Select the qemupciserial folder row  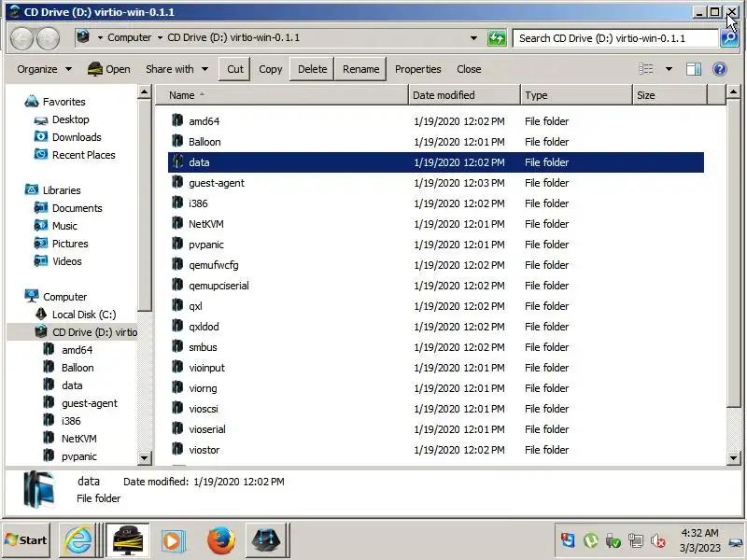436,285
